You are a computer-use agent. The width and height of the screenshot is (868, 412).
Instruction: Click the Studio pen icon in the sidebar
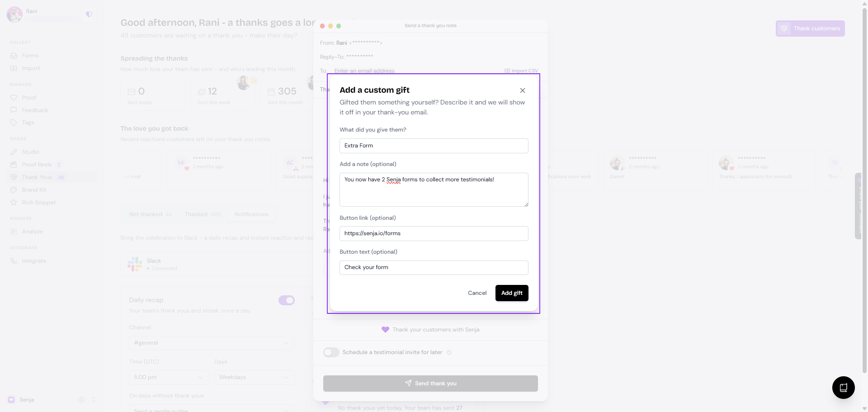click(14, 152)
